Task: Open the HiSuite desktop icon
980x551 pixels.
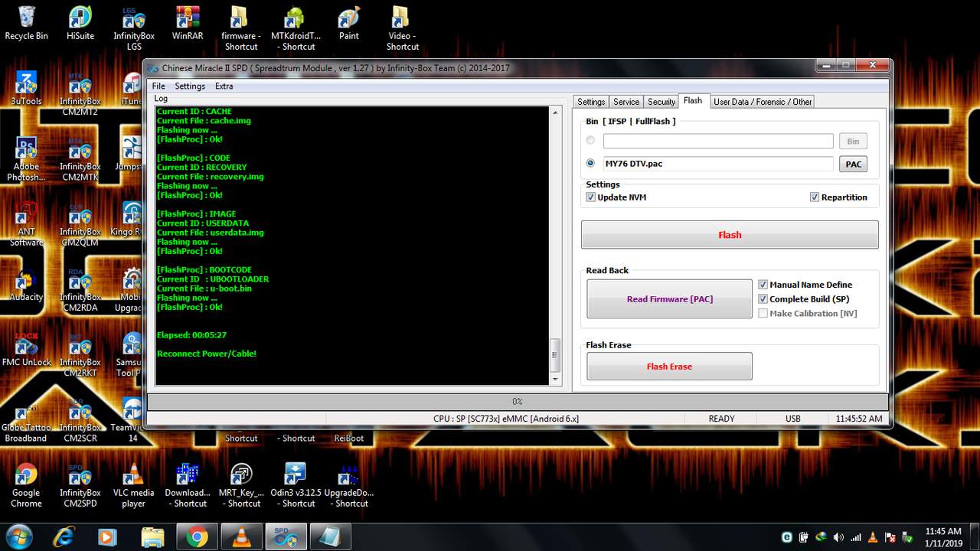Action: tap(80, 23)
